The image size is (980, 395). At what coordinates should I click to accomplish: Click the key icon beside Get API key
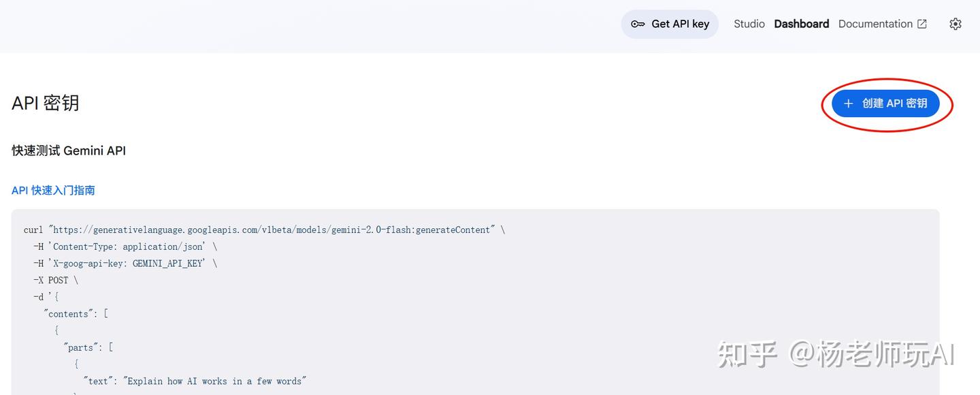coord(638,24)
